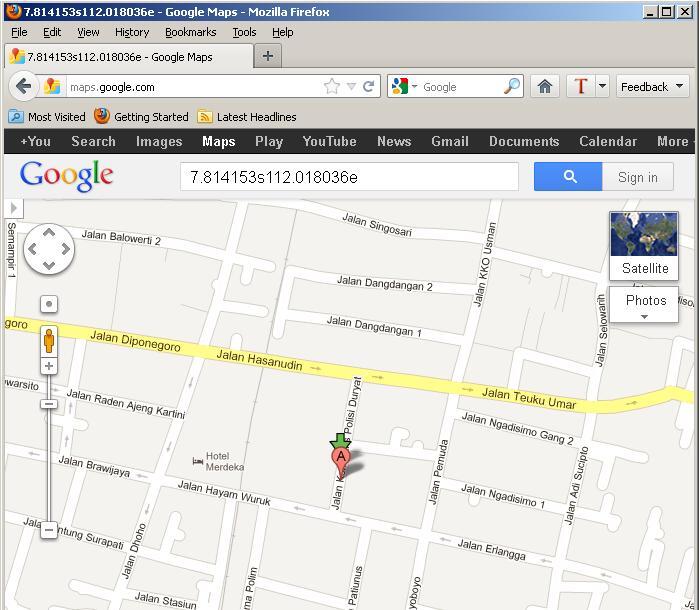Open the Play link in Google bar
The image size is (699, 610).
(x=269, y=141)
